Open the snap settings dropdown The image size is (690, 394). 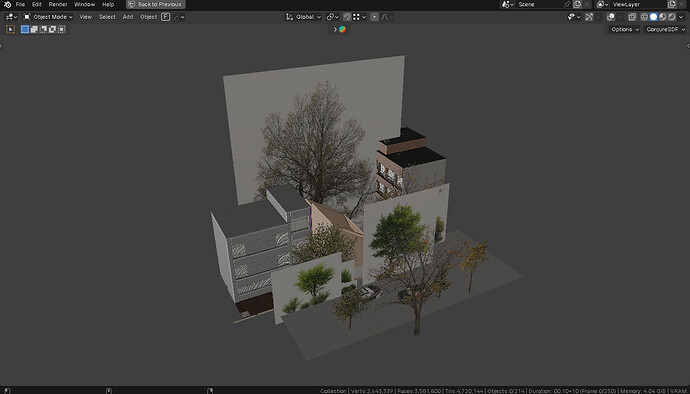pos(359,17)
